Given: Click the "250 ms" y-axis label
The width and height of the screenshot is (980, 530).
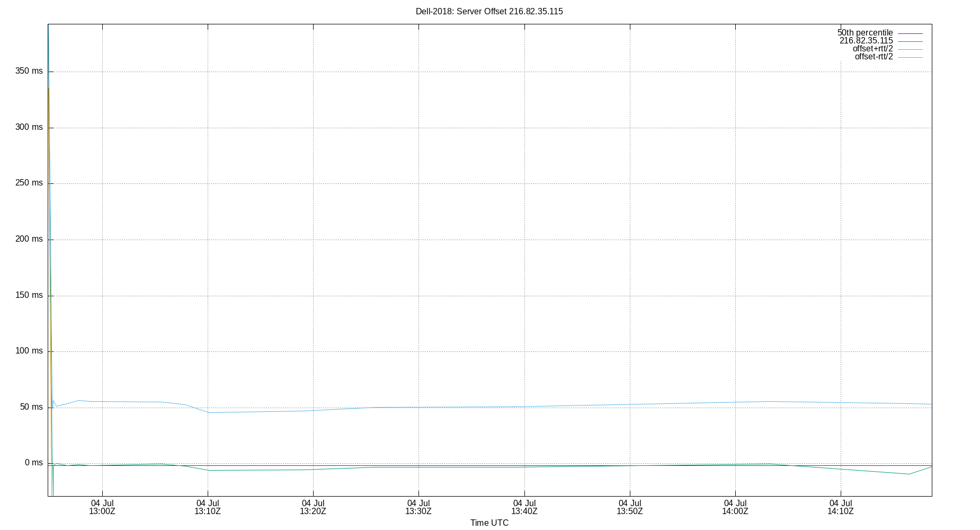Looking at the screenshot, I should (29, 183).
